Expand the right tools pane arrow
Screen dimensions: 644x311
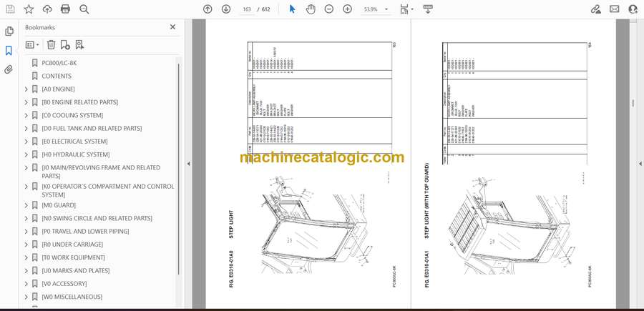[640, 164]
